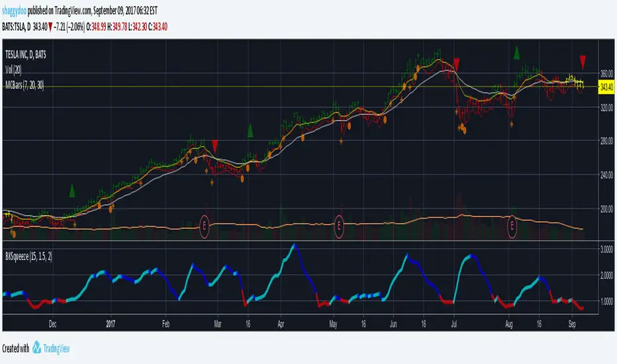Click the yellow 343.40 current price tag
Viewport: 617px width, 364px height.
point(606,87)
